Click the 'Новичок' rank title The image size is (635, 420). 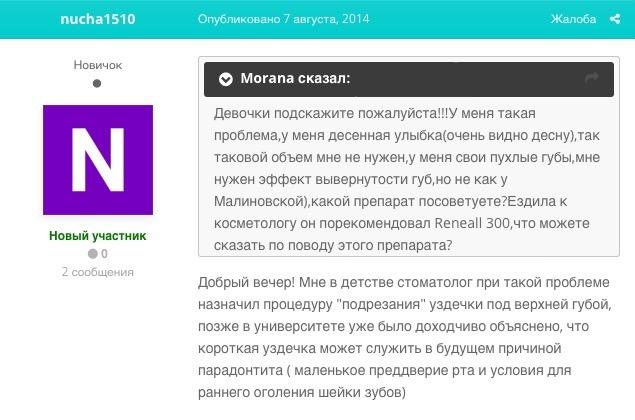pyautogui.click(x=98, y=65)
